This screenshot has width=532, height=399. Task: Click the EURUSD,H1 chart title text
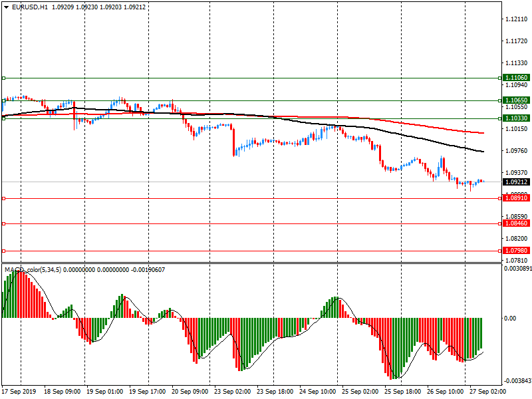tap(30, 7)
